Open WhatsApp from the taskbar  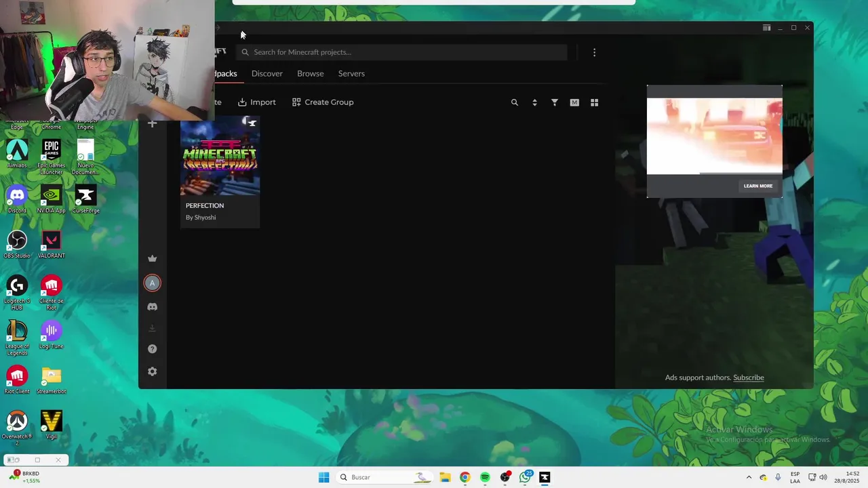pyautogui.click(x=525, y=477)
